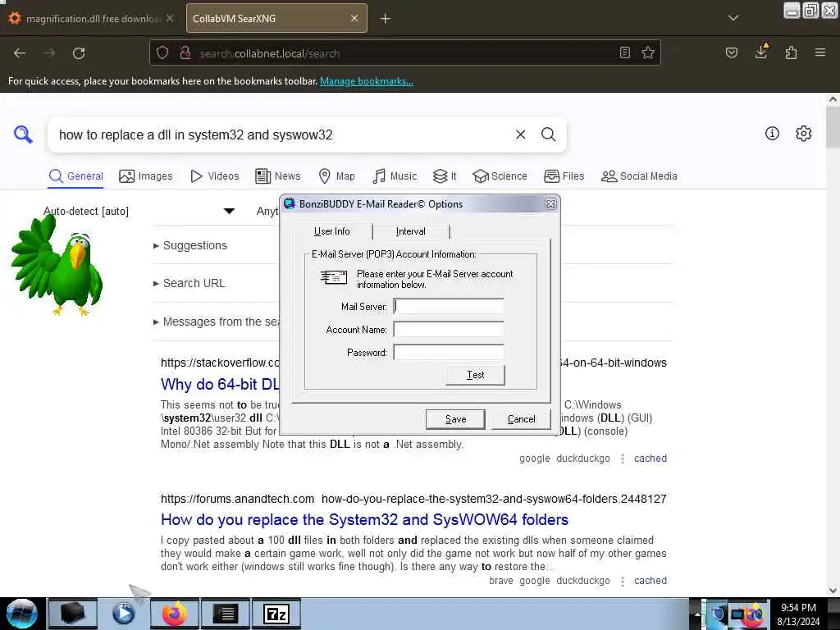Open cached link for anandtech result
The width and height of the screenshot is (840, 630).
click(x=651, y=581)
